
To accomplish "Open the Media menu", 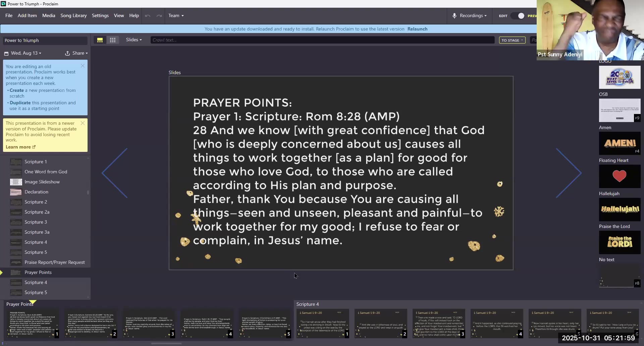I will (49, 16).
